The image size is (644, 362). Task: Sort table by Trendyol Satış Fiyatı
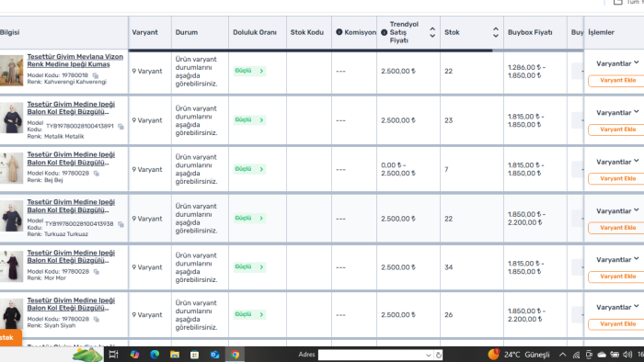tap(432, 32)
